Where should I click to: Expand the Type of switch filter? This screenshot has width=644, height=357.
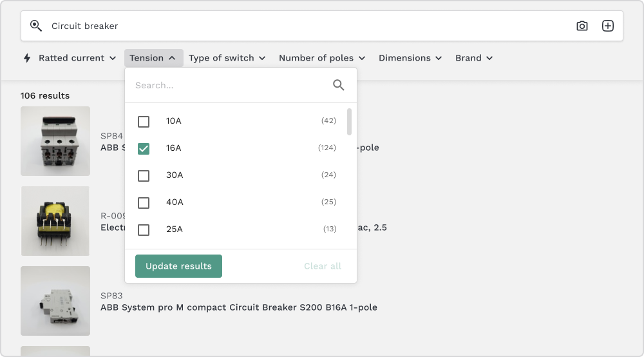pos(227,58)
